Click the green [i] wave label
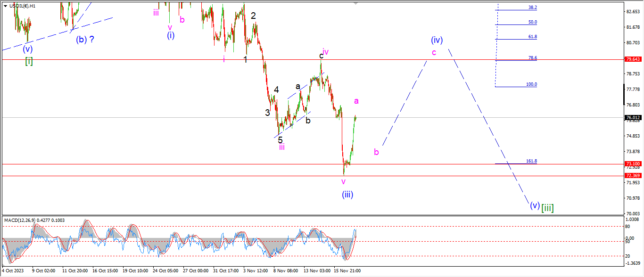Image resolution: width=644 pixels, height=277 pixels. tap(29, 61)
